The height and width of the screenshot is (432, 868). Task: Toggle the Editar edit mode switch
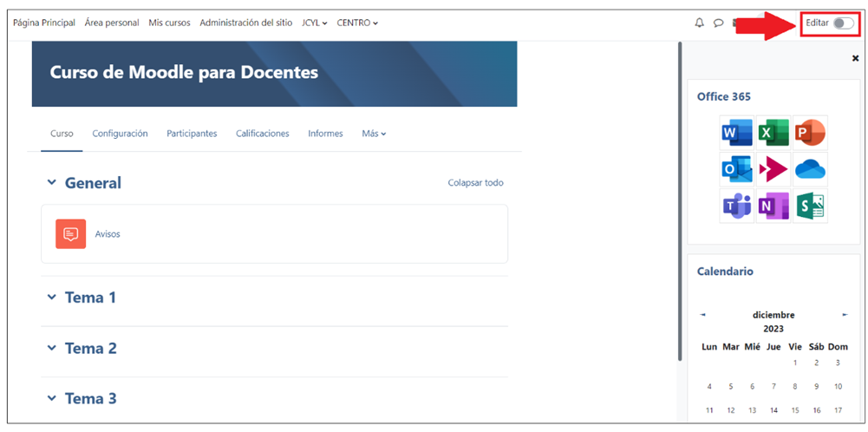[x=844, y=23]
